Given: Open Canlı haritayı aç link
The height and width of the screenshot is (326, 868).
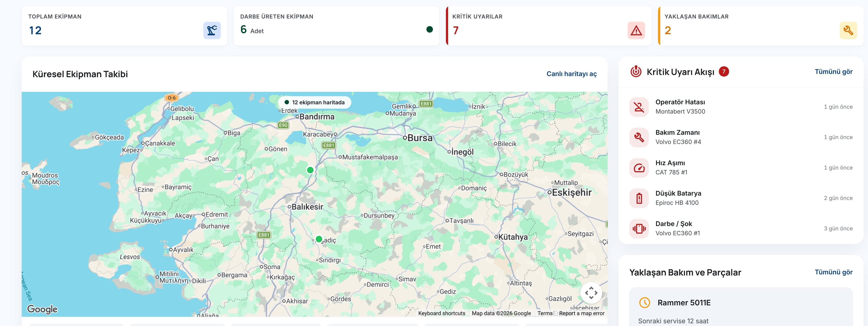Looking at the screenshot, I should 572,74.
